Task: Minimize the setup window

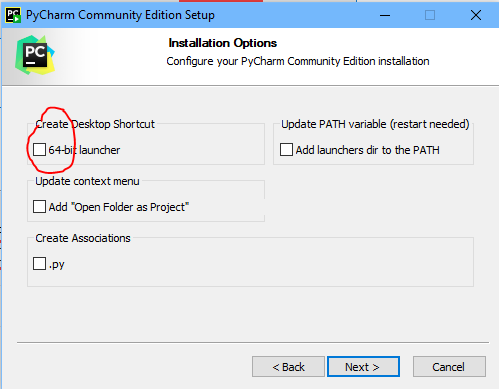Action: [385, 15]
